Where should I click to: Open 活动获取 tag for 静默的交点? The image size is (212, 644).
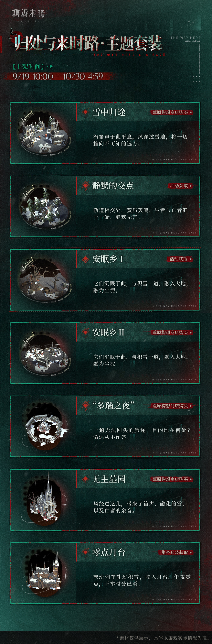pos(181,186)
